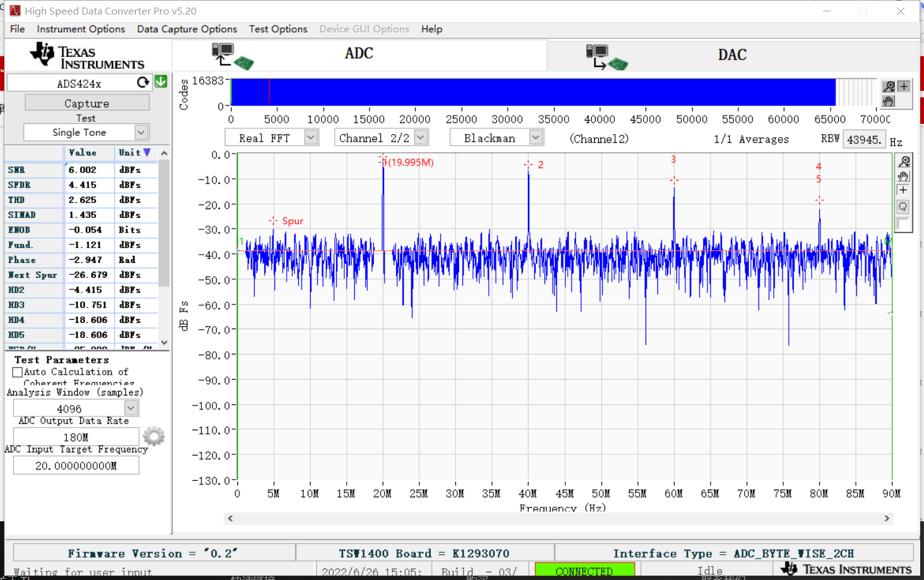
Task: Click harmonic marker 2 at 40M
Action: [528, 164]
